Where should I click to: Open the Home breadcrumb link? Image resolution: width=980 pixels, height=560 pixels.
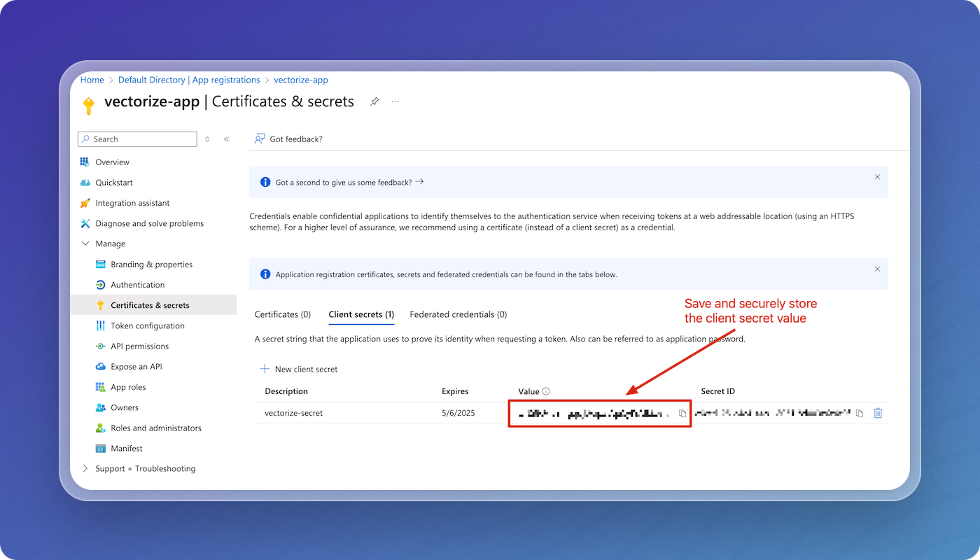(x=92, y=80)
